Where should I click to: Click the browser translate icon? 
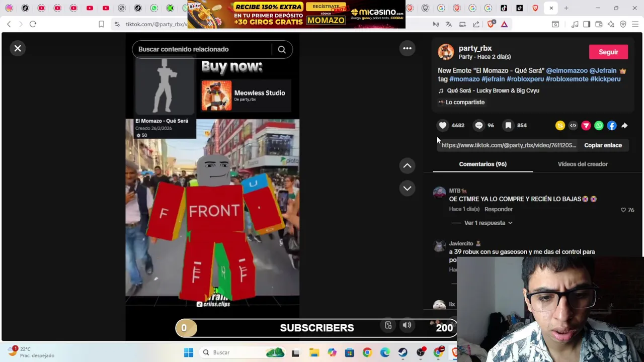click(449, 24)
